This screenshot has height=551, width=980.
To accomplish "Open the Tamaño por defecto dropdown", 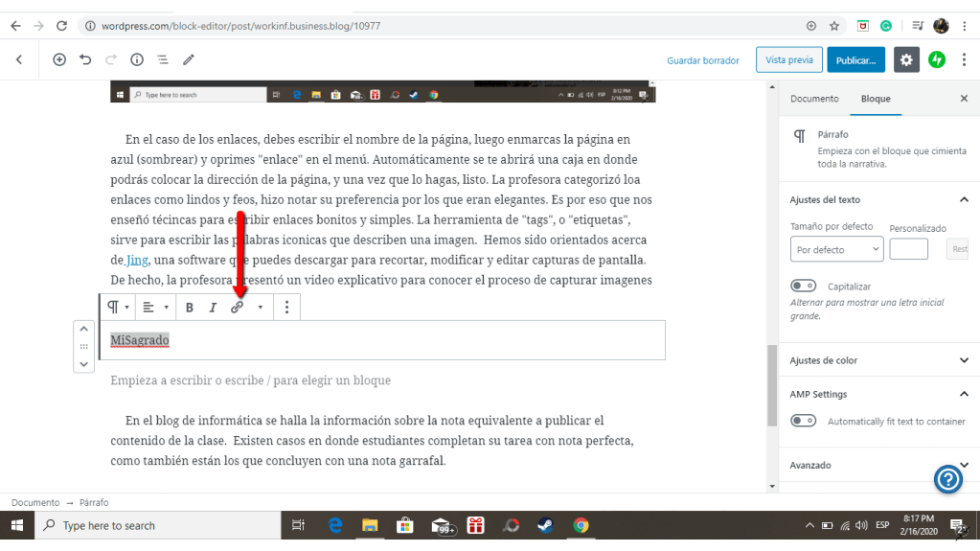I will [835, 249].
